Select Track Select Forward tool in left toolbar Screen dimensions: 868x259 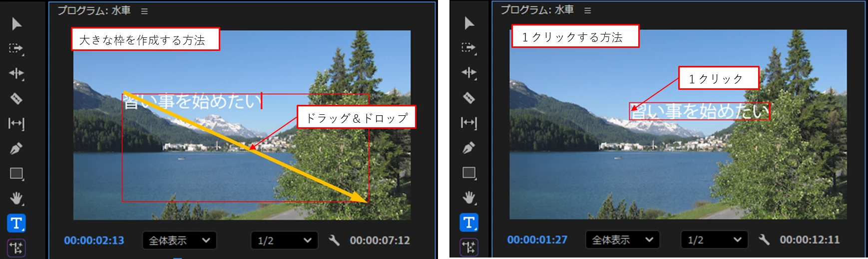point(16,48)
